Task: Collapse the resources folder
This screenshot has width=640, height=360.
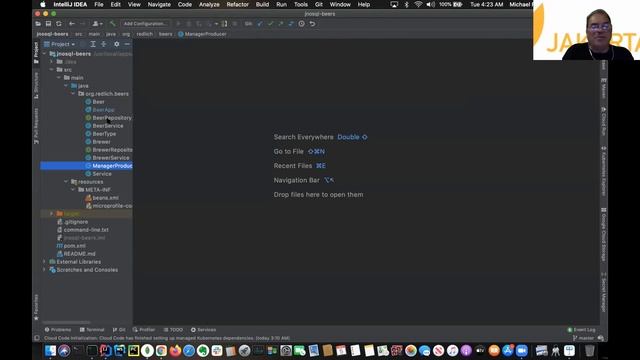Action: pyautogui.click(x=66, y=182)
